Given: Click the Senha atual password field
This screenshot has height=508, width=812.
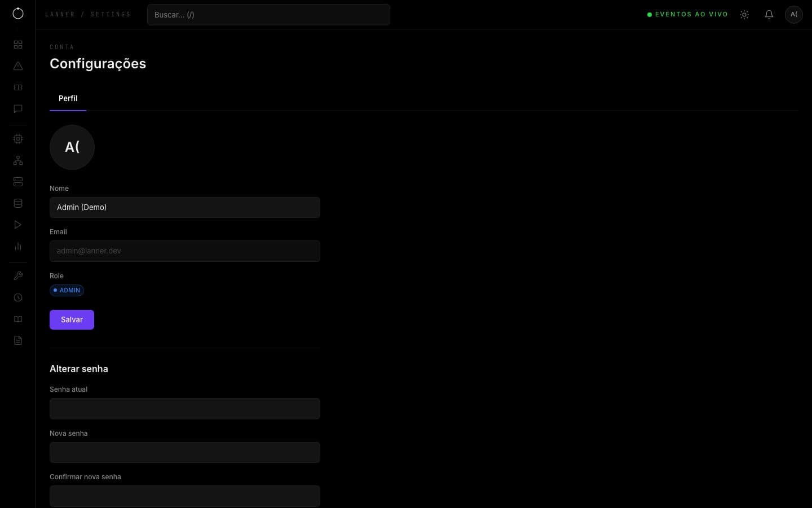Looking at the screenshot, I should (185, 409).
